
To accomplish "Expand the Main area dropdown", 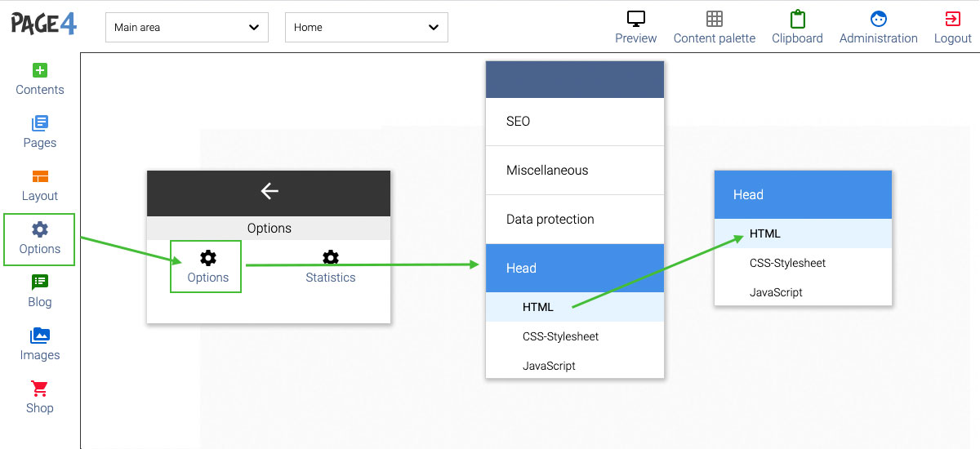I will click(x=187, y=27).
